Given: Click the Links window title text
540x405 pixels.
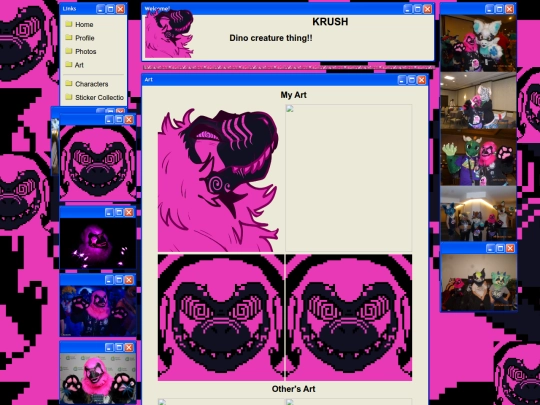Looking at the screenshot, I should pos(70,9).
